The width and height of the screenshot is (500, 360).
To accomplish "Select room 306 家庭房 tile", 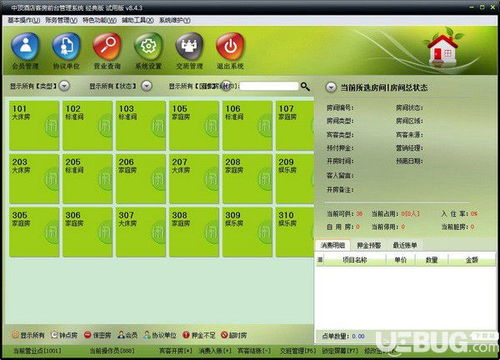I will tap(87, 232).
